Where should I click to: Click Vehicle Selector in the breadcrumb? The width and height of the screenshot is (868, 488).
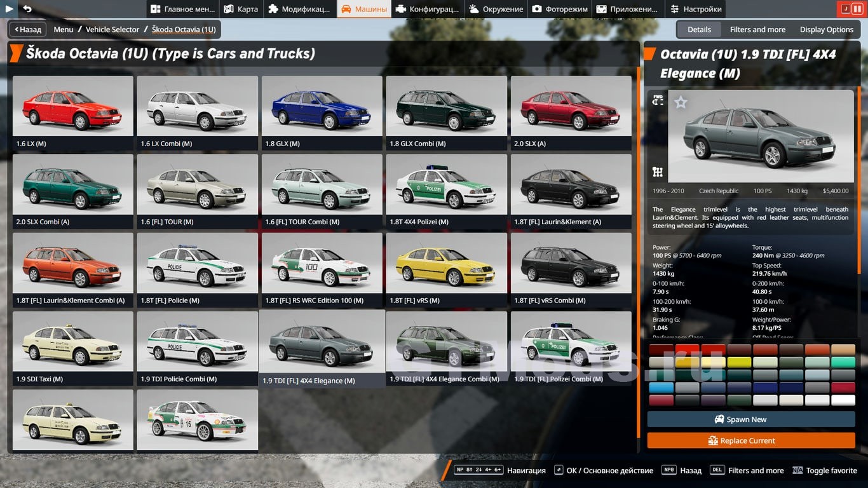[112, 29]
